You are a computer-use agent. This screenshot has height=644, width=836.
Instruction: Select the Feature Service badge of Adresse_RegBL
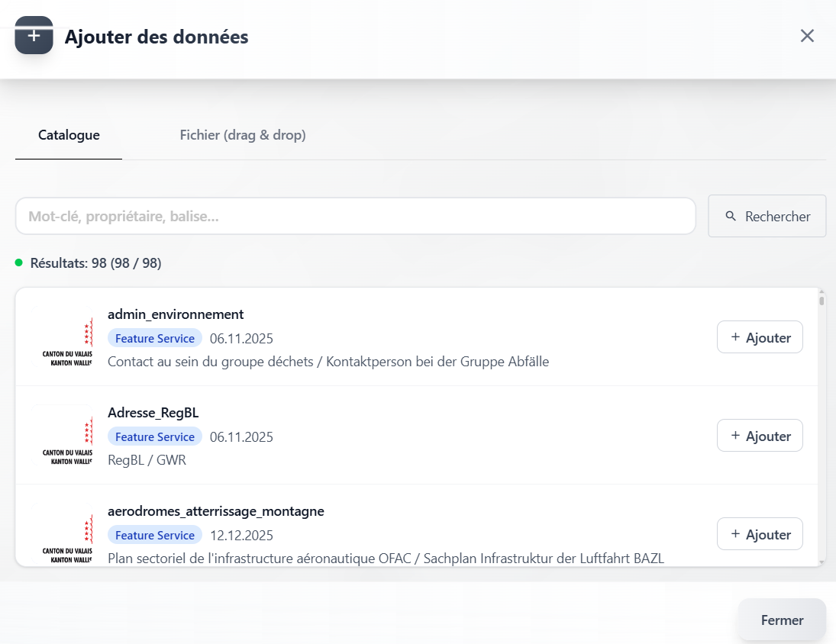[155, 436]
